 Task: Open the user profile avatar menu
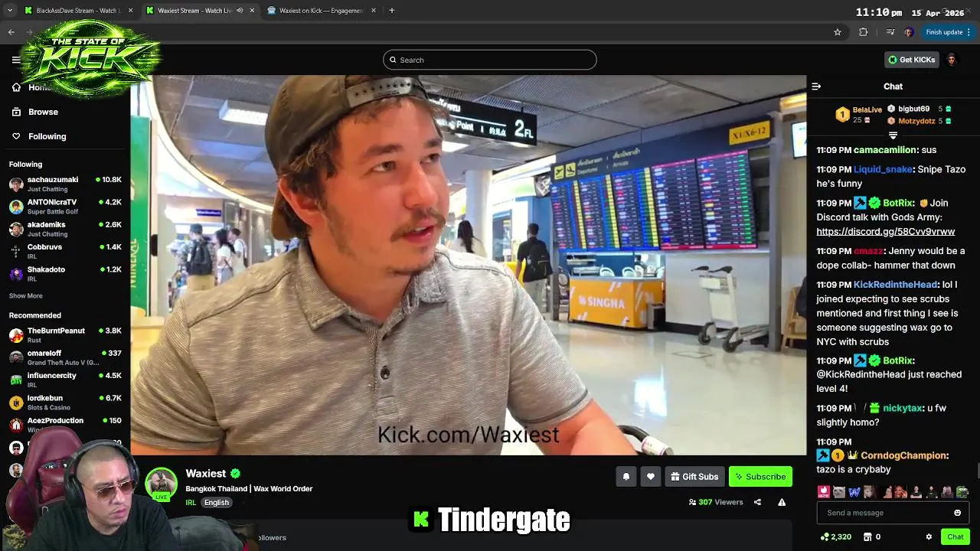point(952,60)
